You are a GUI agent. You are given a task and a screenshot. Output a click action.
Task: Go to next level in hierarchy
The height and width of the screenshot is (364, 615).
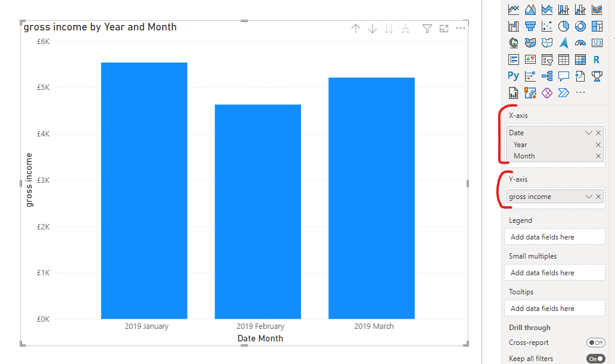(389, 29)
